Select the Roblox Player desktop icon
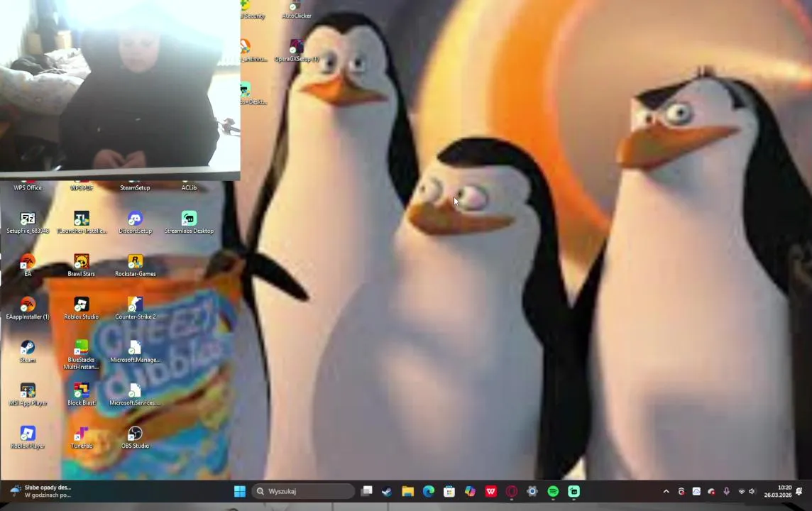The height and width of the screenshot is (511, 812). (28, 434)
